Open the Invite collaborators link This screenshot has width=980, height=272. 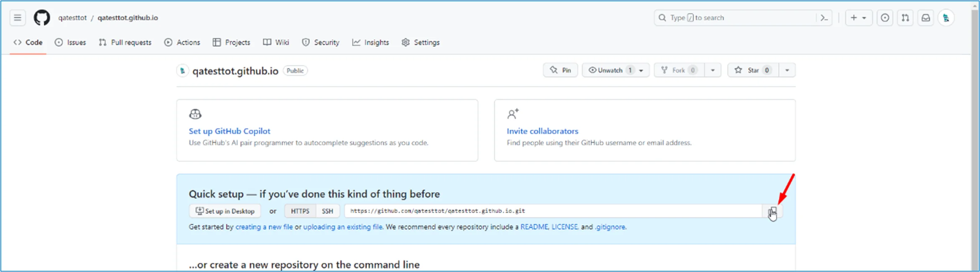[542, 131]
